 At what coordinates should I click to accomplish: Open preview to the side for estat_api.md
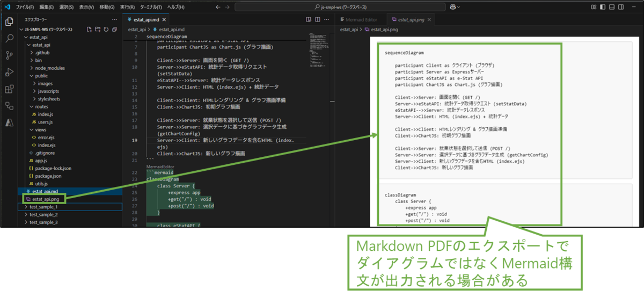point(309,19)
